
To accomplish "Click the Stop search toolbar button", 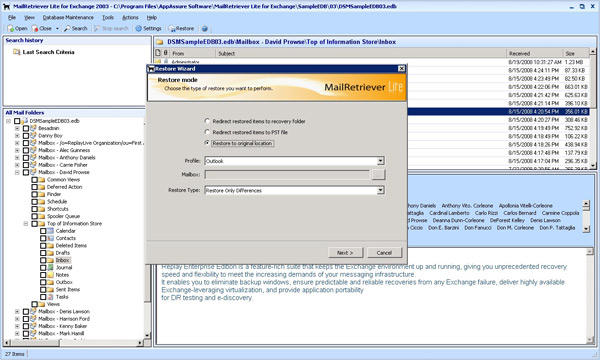I will 111,29.
